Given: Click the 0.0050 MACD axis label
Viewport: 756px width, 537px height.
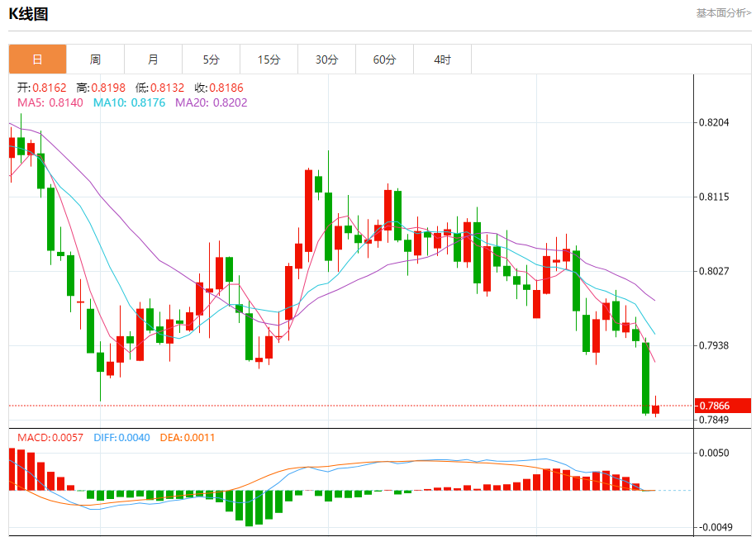Looking at the screenshot, I should 714,453.
